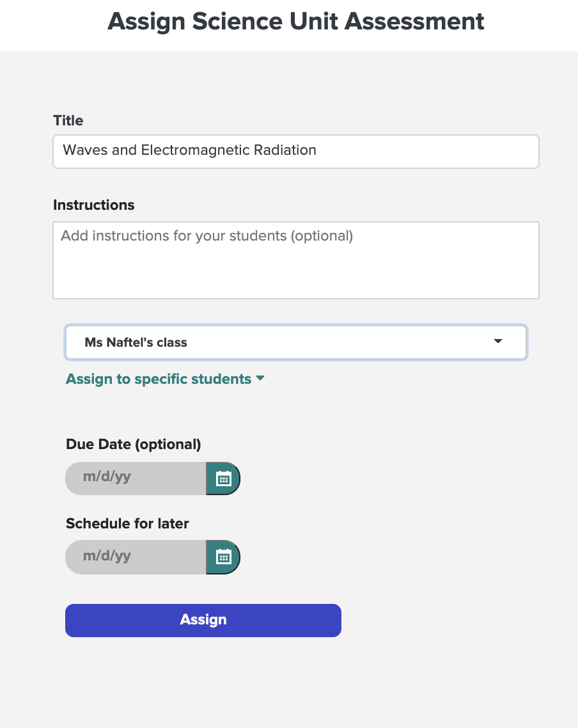Screen dimensions: 578x728
Task: Click into the Instructions text area
Action: point(296,260)
